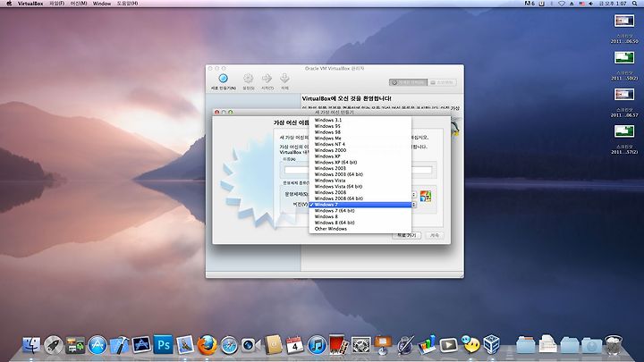
Task: Click the Go Back button in the wizard
Action: click(407, 235)
